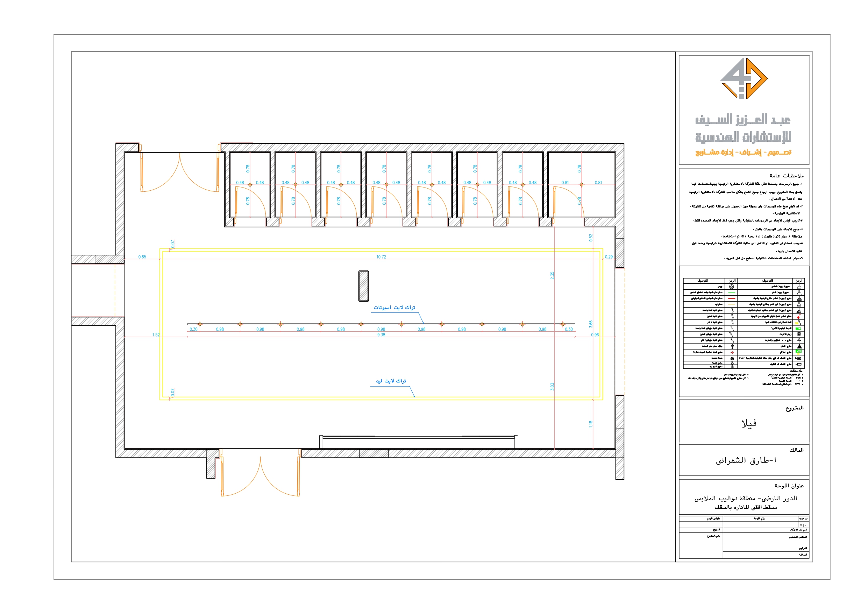Click the sheet title 'الدور الارضى- منطقة دواليب الملابس'
This screenshot has height=614, width=868.
[x=746, y=499]
